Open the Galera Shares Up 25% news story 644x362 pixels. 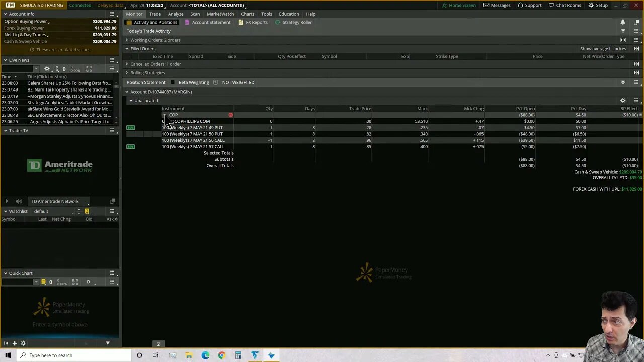point(69,83)
